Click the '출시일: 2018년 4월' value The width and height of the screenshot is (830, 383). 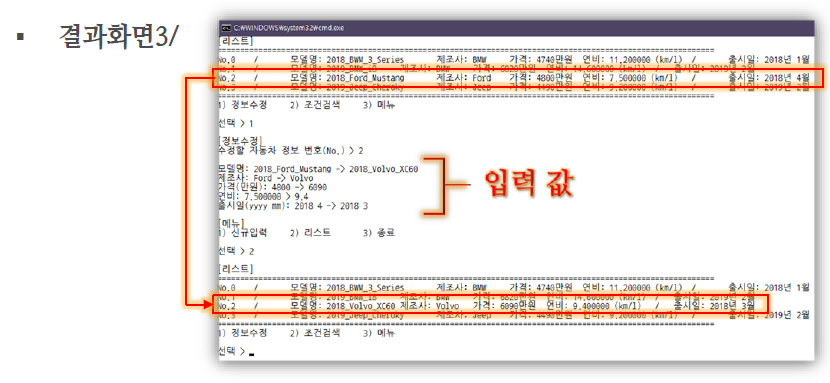click(769, 78)
